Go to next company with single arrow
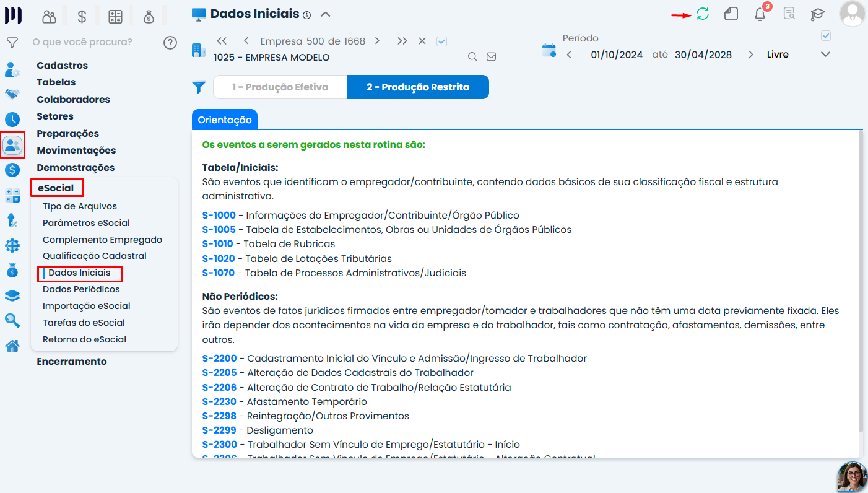The height and width of the screenshot is (493, 868). coord(377,41)
